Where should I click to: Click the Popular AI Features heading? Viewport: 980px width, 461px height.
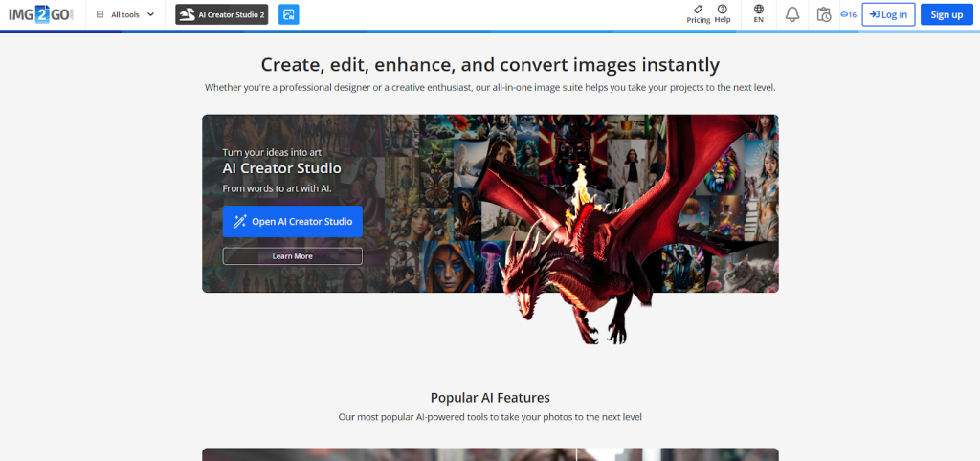[490, 397]
